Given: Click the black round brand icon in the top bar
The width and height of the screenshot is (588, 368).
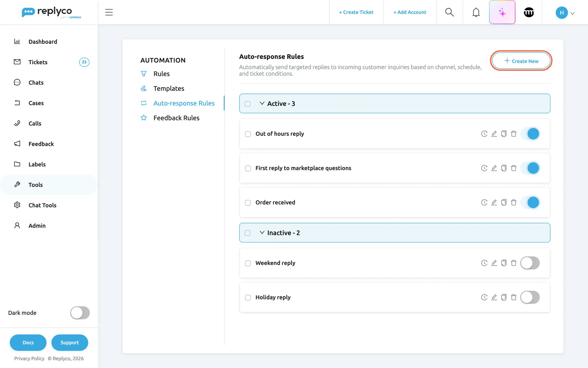Looking at the screenshot, I should pos(529,12).
